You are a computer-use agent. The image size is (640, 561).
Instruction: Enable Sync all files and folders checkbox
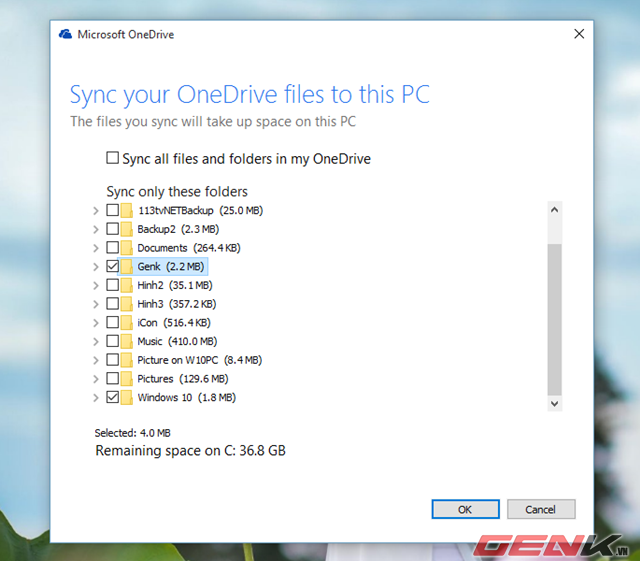112,158
